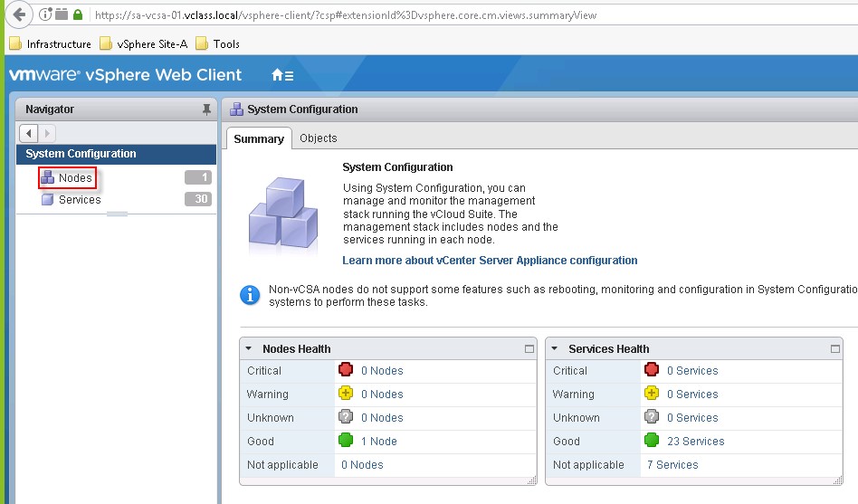The image size is (858, 504).
Task: Click System Configuration header in Navigator
Action: tap(116, 154)
